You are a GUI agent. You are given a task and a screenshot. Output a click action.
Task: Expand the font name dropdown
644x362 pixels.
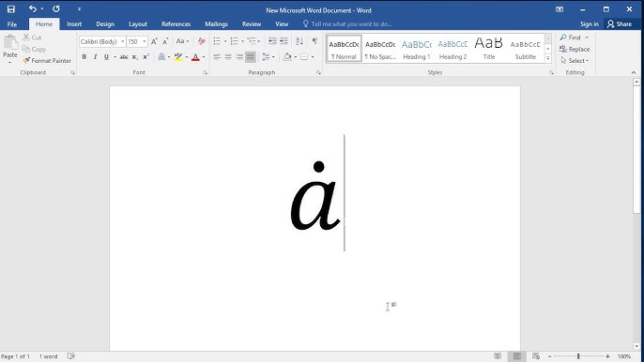click(122, 41)
